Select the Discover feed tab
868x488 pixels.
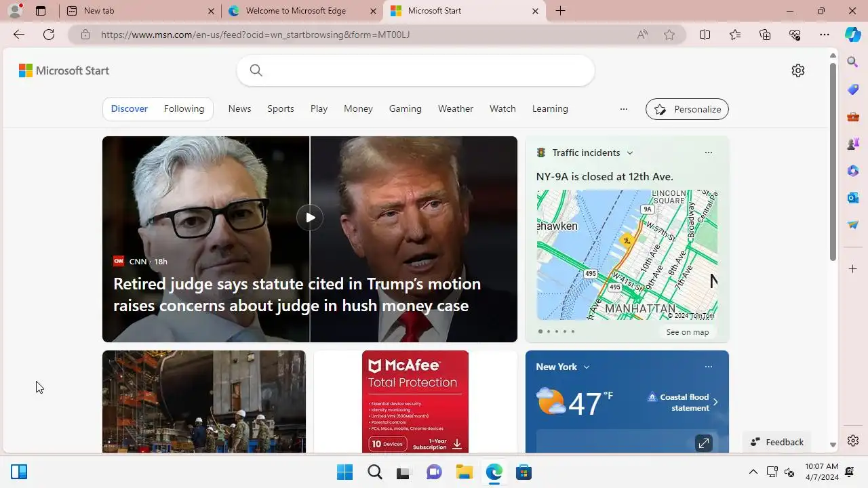coord(130,108)
